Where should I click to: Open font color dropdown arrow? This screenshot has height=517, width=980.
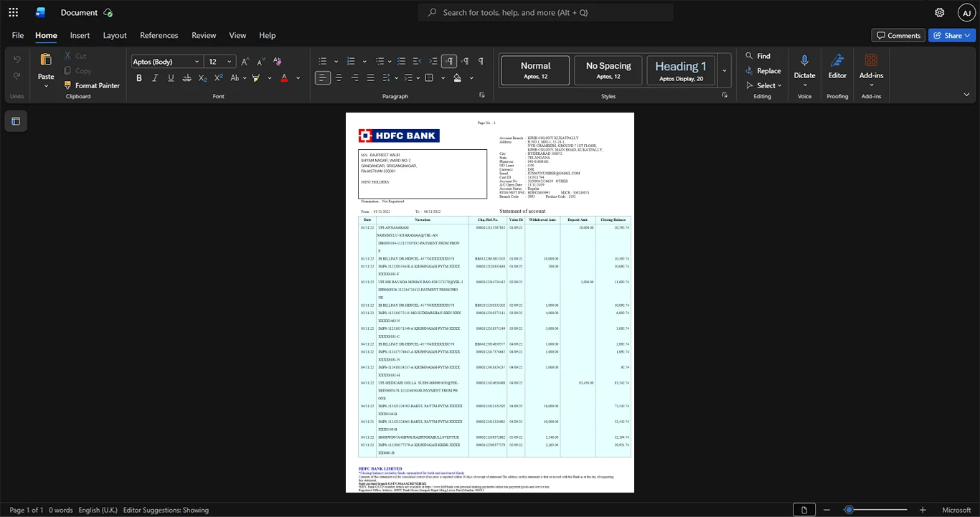pos(298,77)
